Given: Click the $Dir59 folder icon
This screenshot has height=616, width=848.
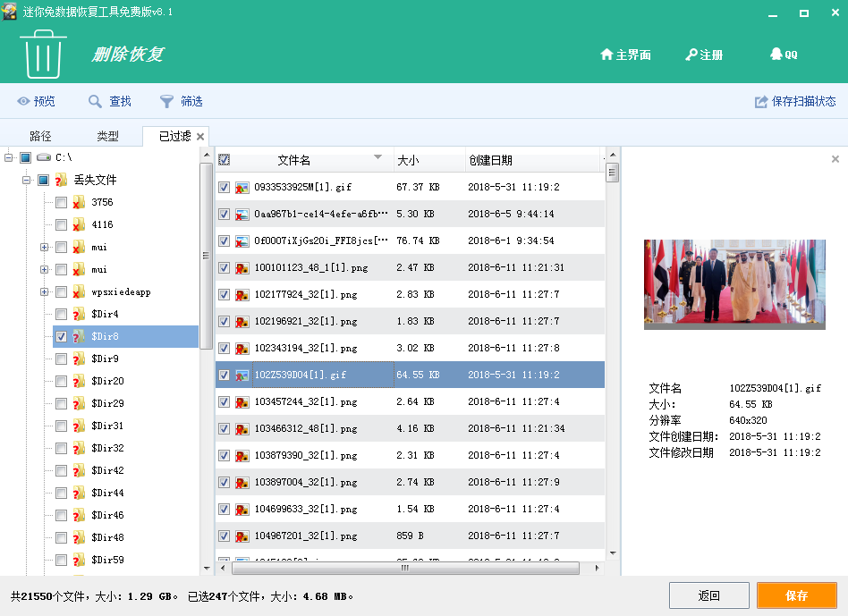Looking at the screenshot, I should (x=79, y=560).
